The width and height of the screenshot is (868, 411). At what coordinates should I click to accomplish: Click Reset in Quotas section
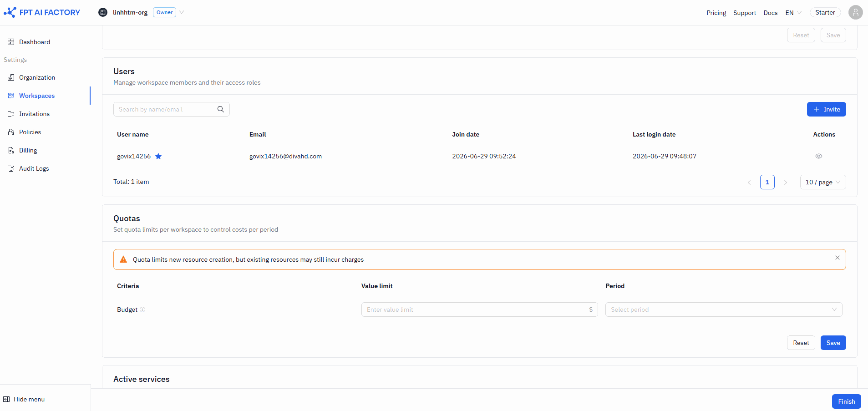tap(801, 343)
